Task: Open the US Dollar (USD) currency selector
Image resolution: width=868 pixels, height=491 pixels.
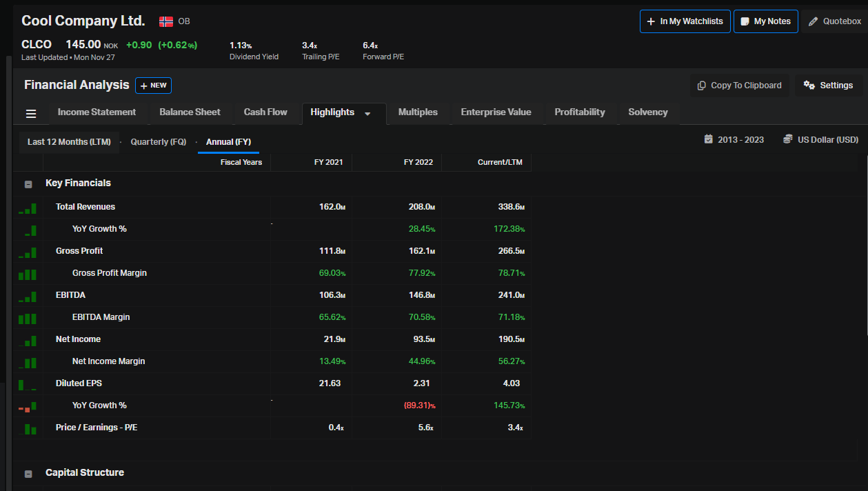Action: coord(820,139)
